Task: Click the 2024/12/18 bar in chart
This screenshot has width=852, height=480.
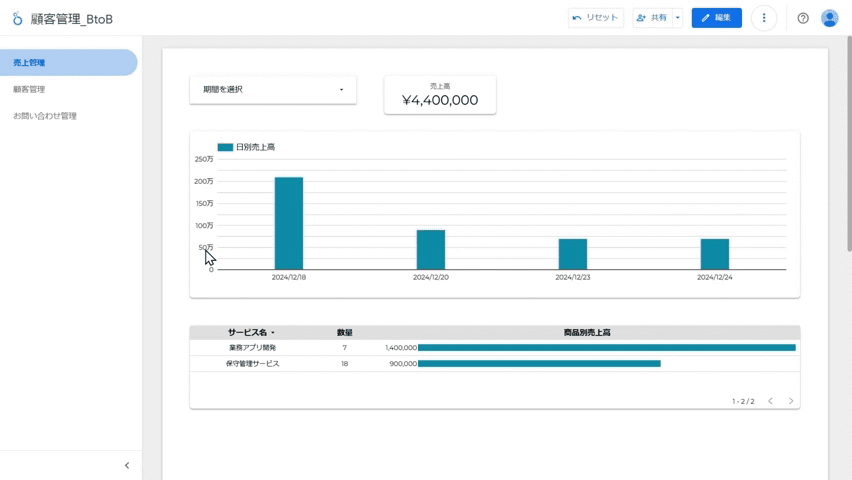Action: click(289, 223)
